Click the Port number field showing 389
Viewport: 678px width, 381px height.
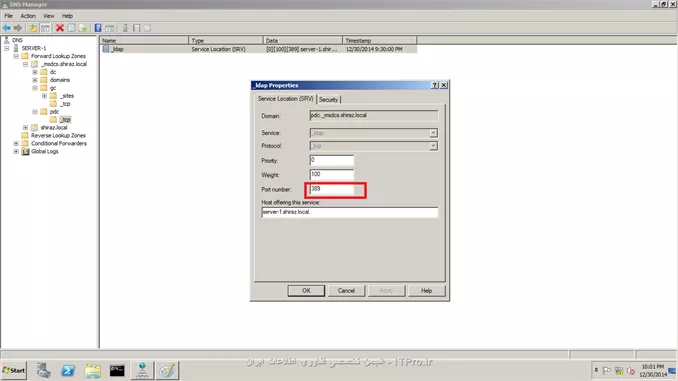(332, 189)
